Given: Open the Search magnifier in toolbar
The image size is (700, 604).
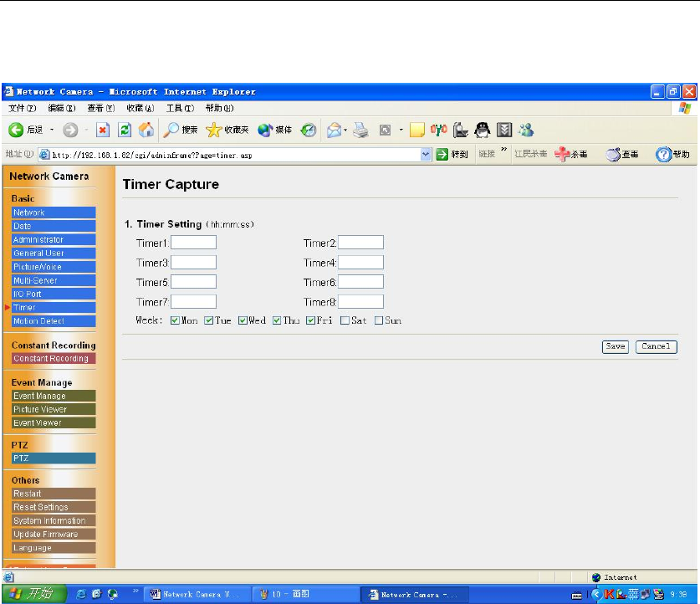Looking at the screenshot, I should coord(171,131).
